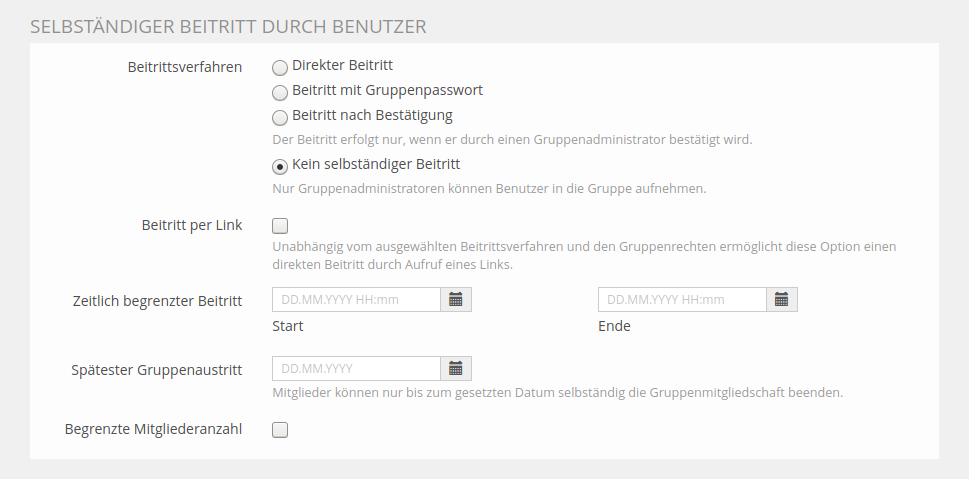Viewport: 969px width, 479px height.
Task: Click the 'Start' caption below the date field
Action: click(x=288, y=326)
